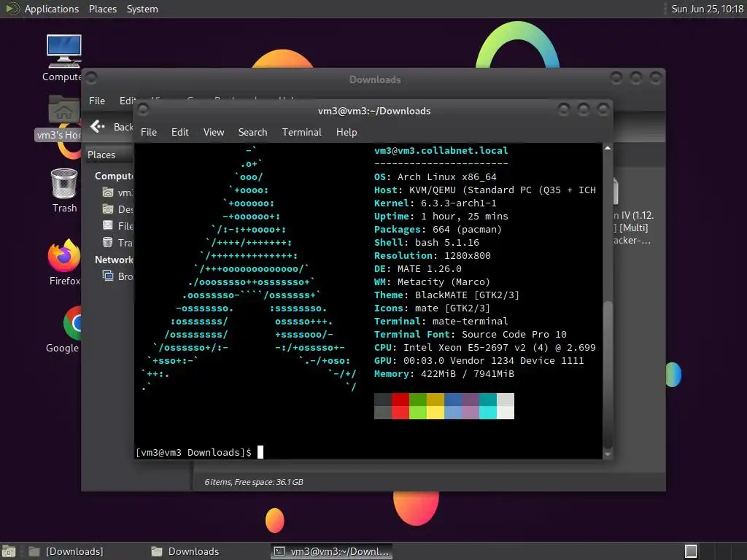Select the vm3 home icon in Places sidebar
Viewport: 747px width, 560px height.
[x=108, y=192]
